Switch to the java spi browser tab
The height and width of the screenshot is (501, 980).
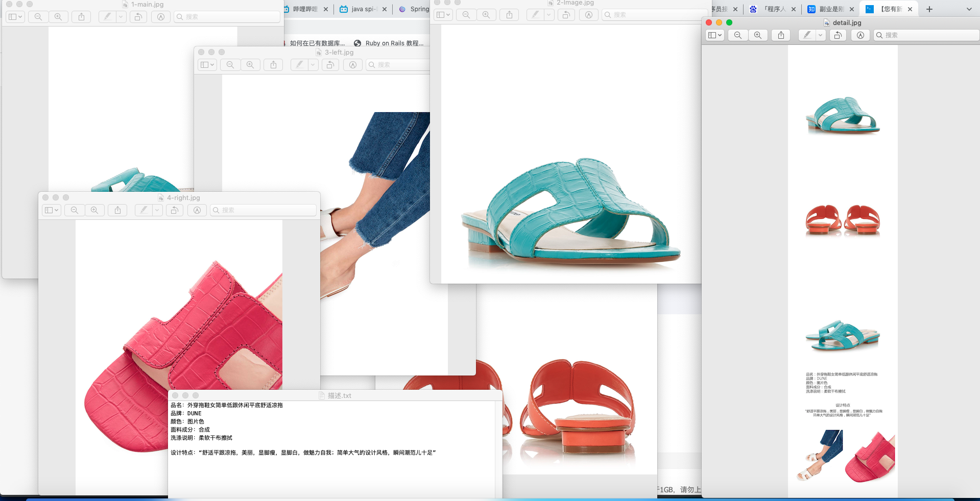coord(363,9)
